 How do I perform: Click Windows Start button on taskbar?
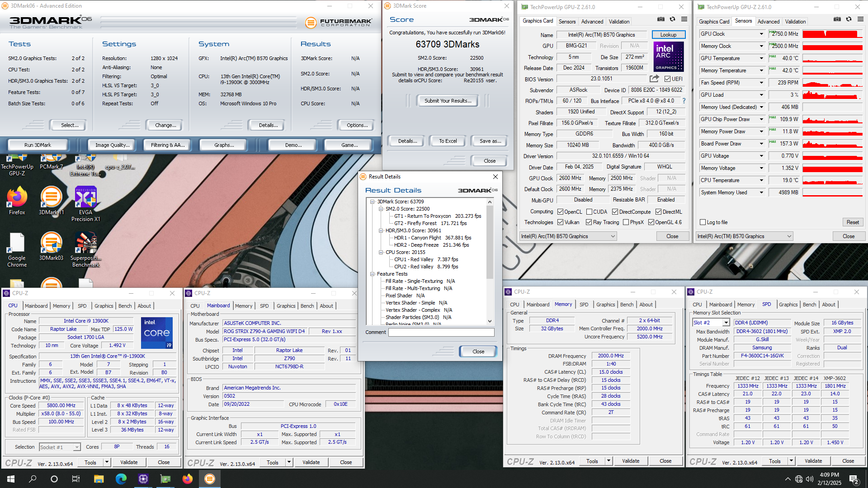pyautogui.click(x=11, y=479)
